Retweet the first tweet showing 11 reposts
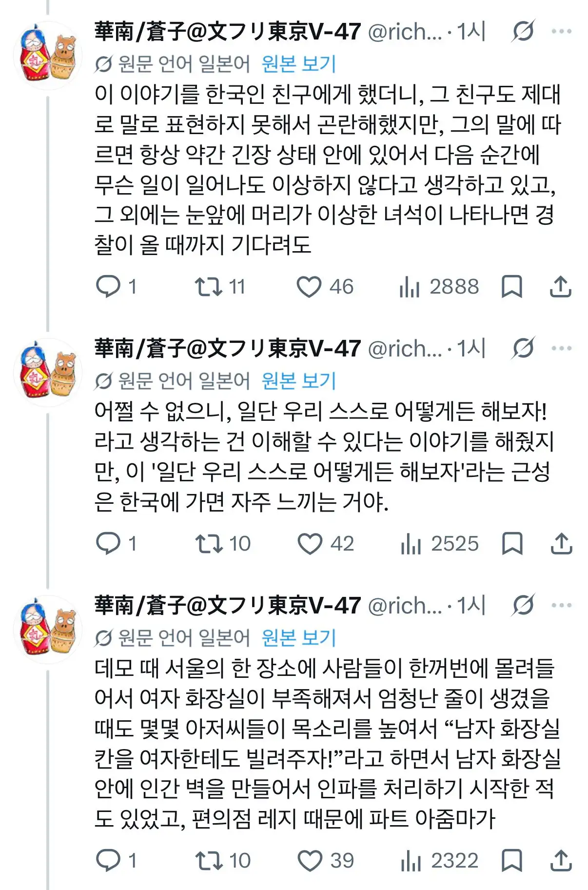The image size is (588, 890). tap(220, 286)
